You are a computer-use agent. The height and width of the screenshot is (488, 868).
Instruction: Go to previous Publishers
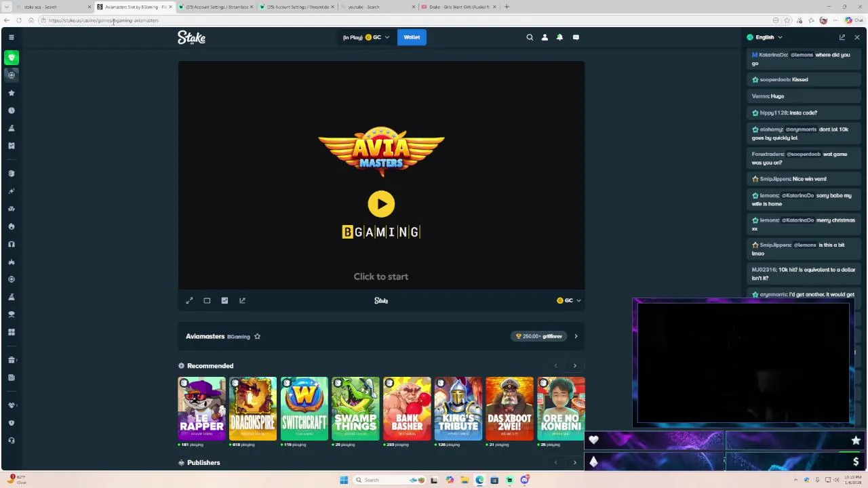555,463
